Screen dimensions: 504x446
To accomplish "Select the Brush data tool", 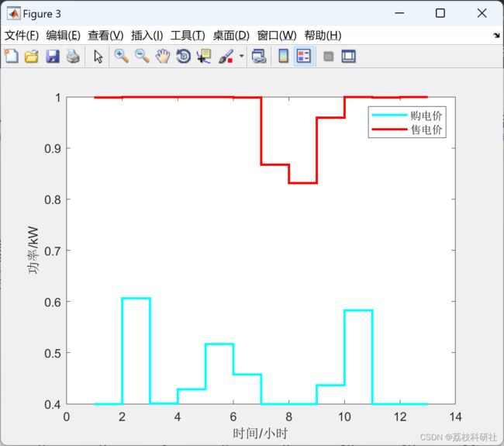I will tap(226, 57).
